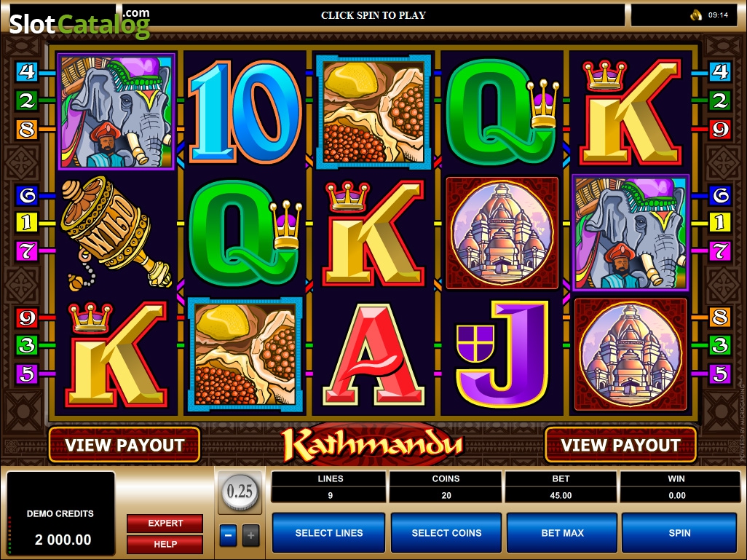The width and height of the screenshot is (747, 560).
Task: Open right View Payout table
Action: (x=620, y=445)
